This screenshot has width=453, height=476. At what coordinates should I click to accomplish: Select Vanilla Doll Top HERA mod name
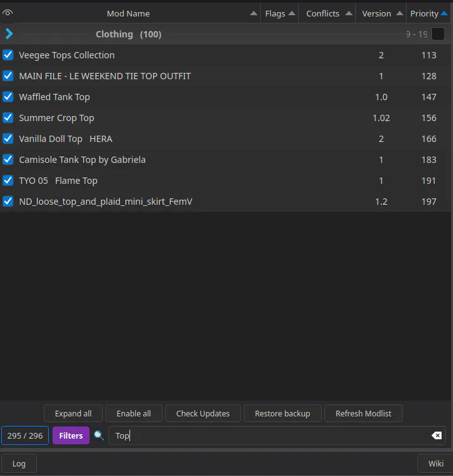coord(65,139)
